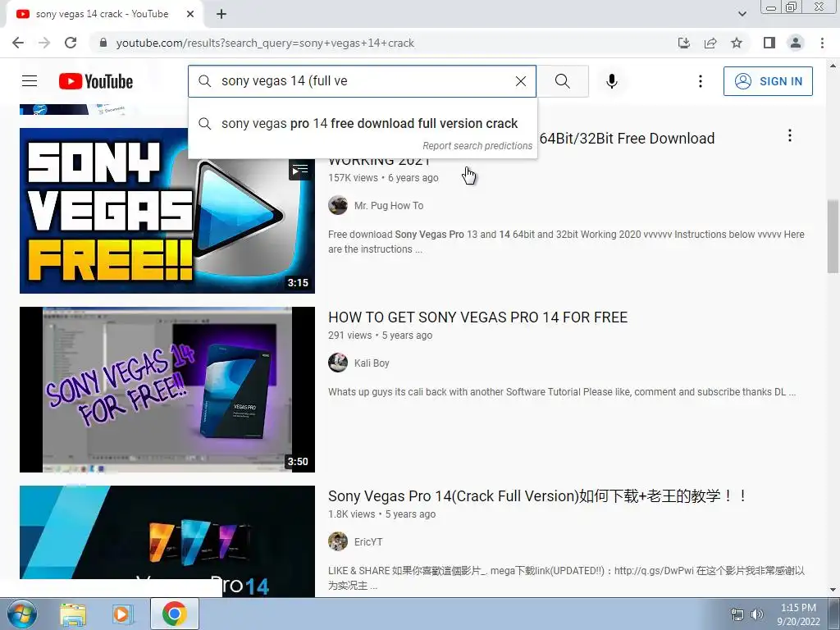Clear the search box with X
Viewport: 840px width, 630px height.
(x=521, y=81)
